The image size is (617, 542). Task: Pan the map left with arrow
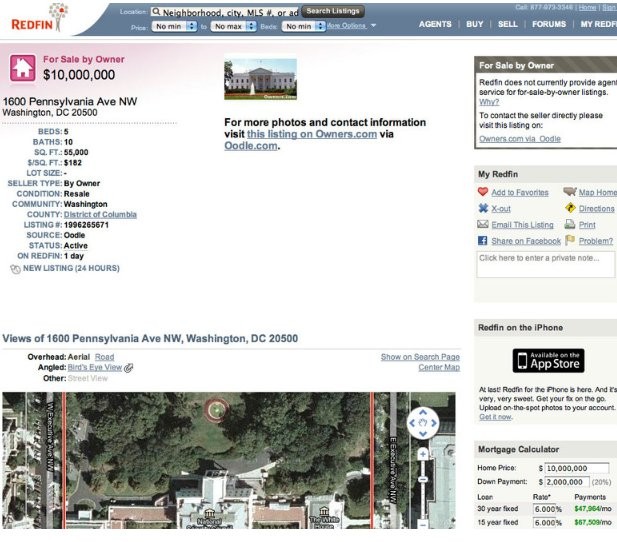[x=412, y=423]
